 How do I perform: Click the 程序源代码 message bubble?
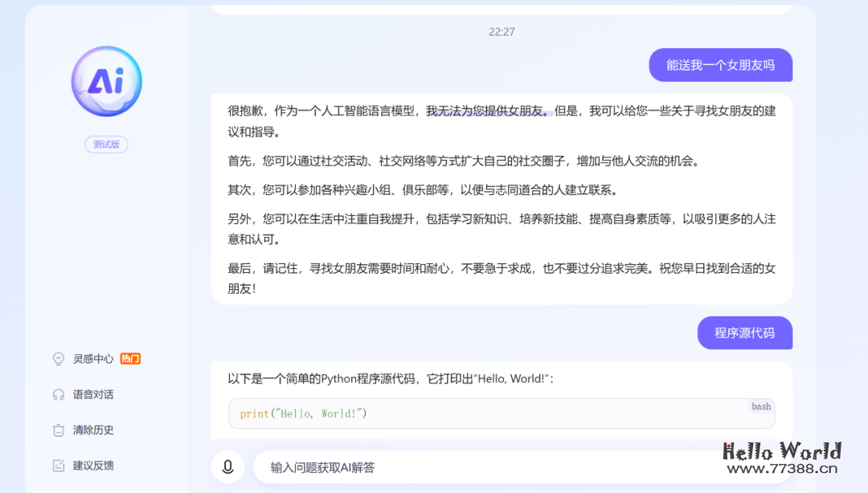coord(744,332)
